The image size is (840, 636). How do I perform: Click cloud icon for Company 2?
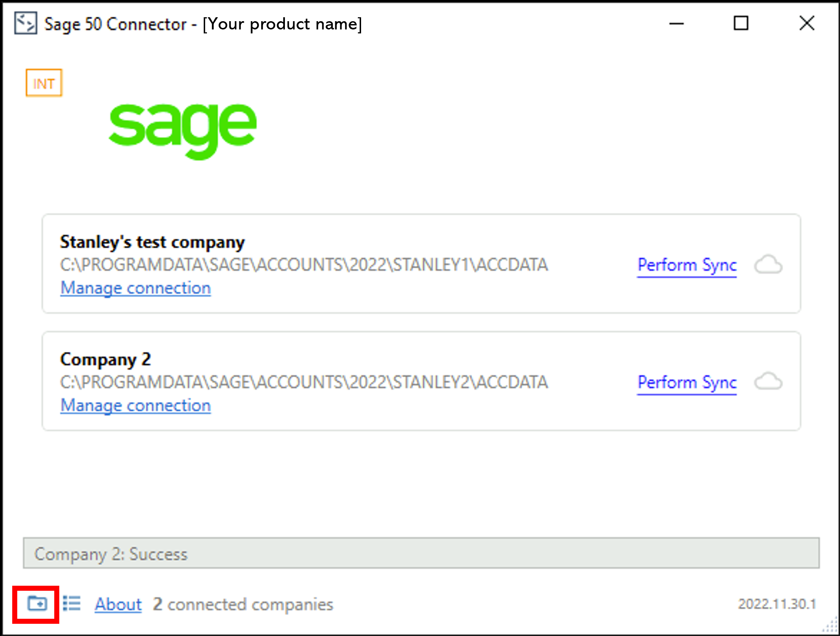tap(768, 382)
